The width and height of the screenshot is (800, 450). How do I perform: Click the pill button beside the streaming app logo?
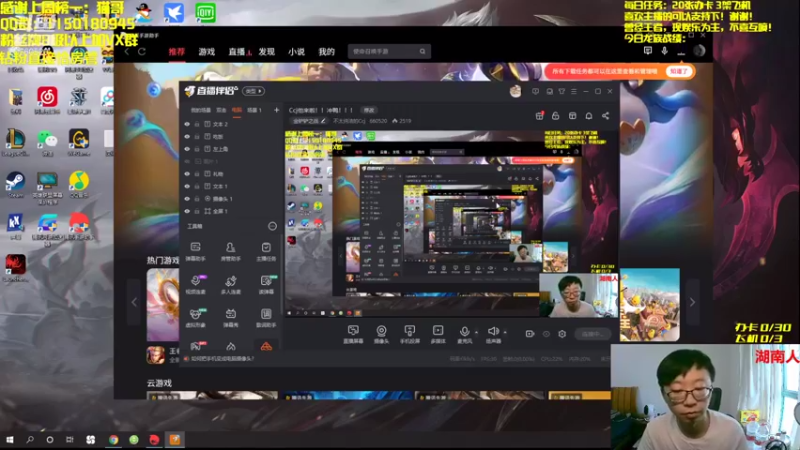pyautogui.click(x=253, y=91)
